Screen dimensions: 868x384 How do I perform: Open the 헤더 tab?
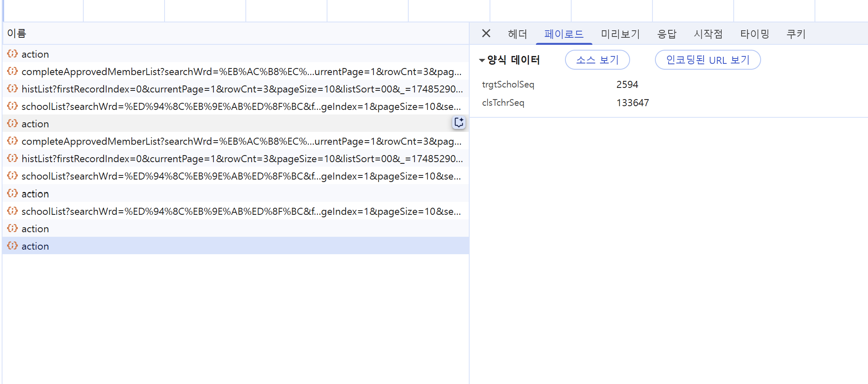(517, 34)
